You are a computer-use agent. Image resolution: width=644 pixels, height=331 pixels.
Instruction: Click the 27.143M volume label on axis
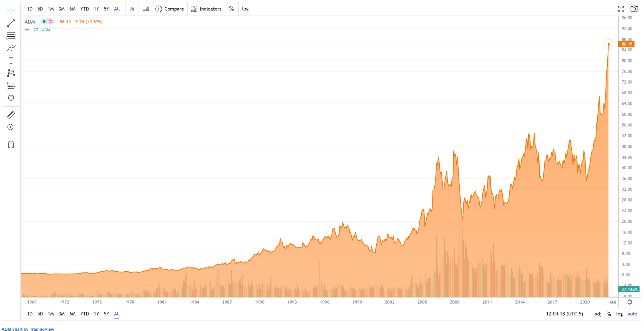pos(629,289)
